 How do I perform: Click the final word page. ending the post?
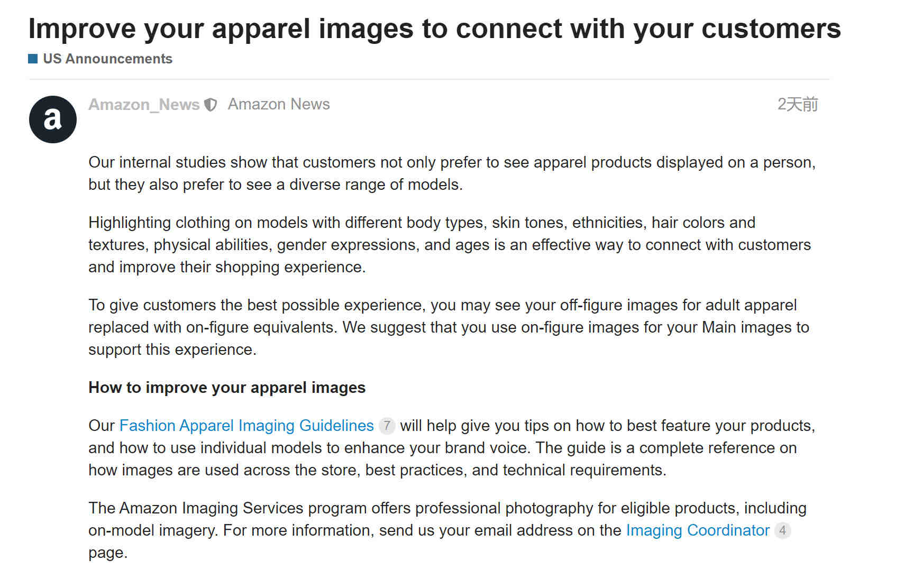click(108, 553)
